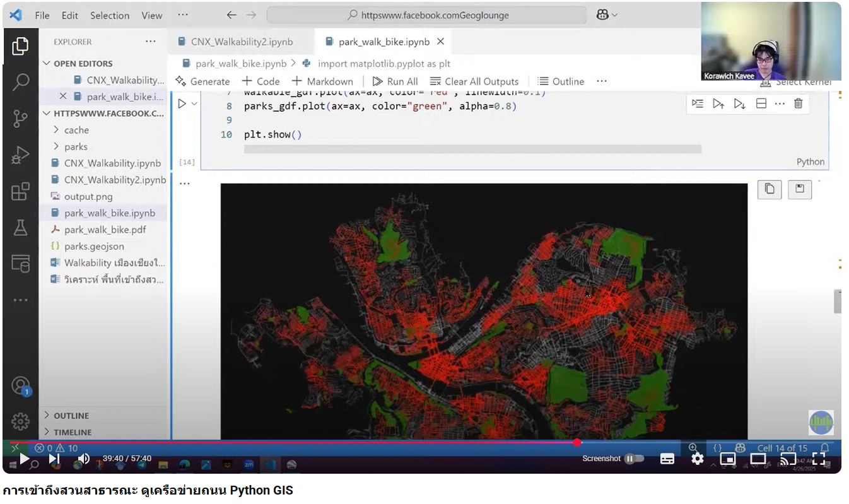This screenshot has height=504, width=849.
Task: Click Run All in notebook toolbar
Action: (395, 81)
